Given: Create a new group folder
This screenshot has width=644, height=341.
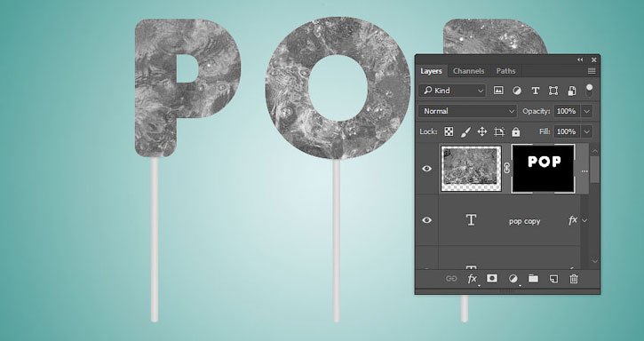Looking at the screenshot, I should click(x=533, y=279).
